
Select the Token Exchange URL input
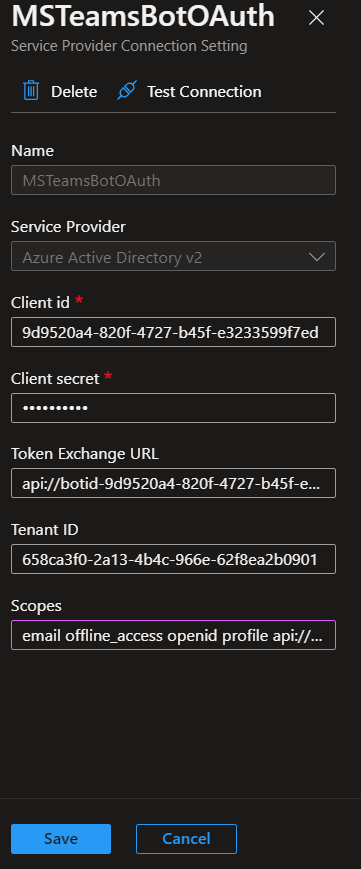[x=173, y=483]
